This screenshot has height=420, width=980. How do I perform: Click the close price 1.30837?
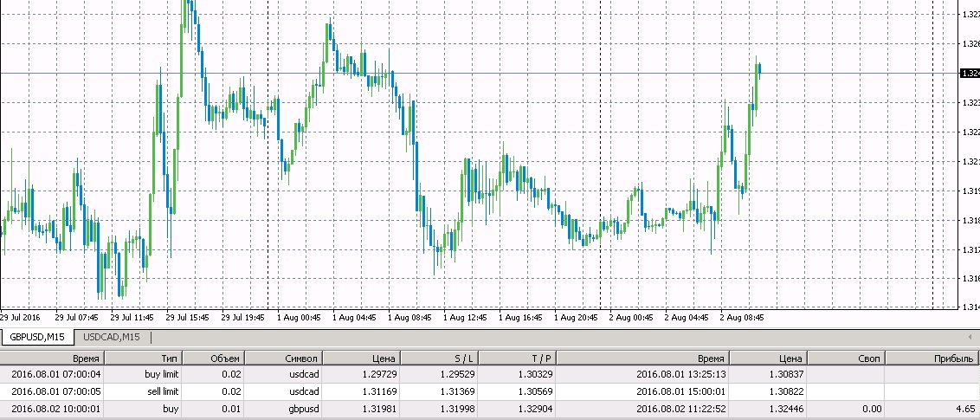786,374
